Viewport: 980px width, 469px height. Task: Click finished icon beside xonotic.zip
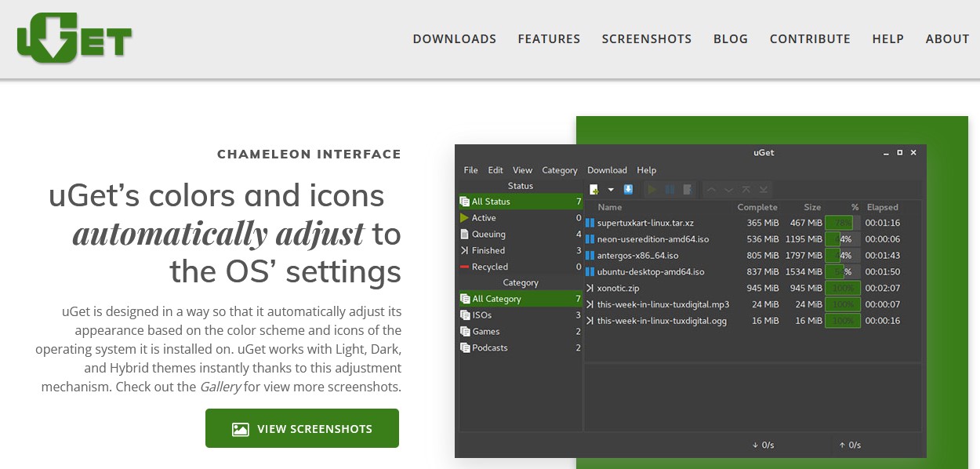click(590, 289)
